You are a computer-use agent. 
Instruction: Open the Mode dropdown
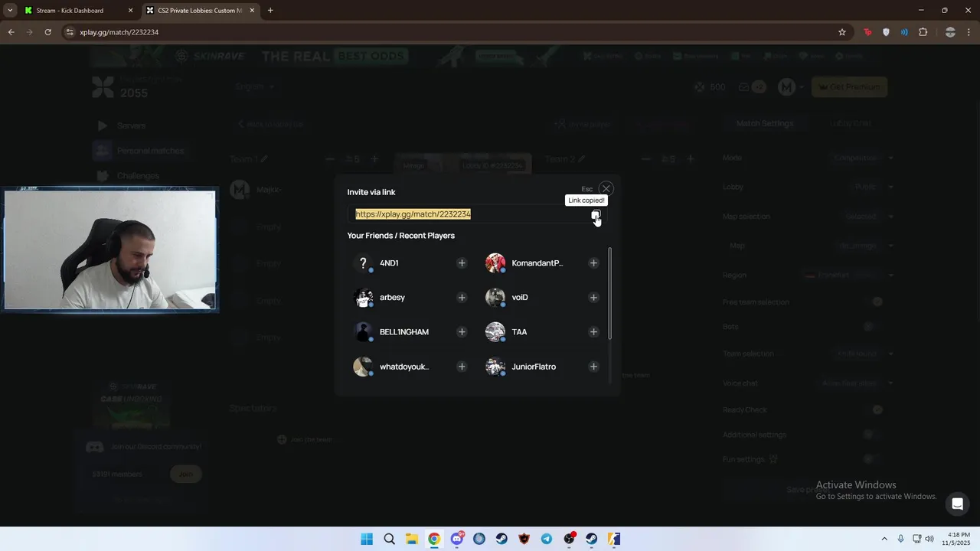click(x=864, y=158)
